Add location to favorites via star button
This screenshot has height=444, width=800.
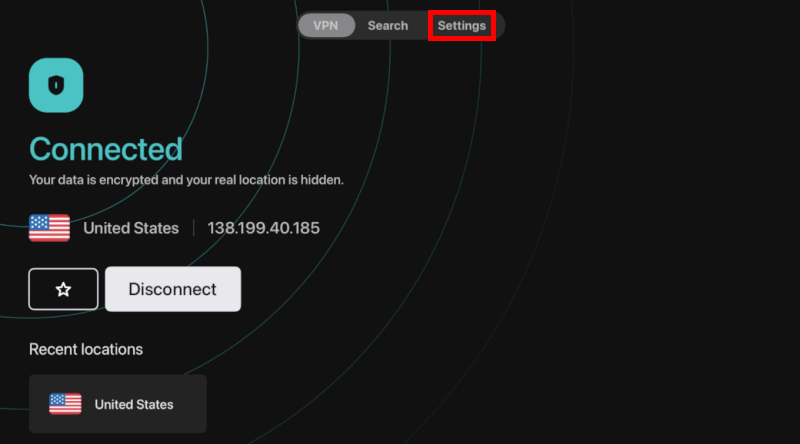click(63, 289)
